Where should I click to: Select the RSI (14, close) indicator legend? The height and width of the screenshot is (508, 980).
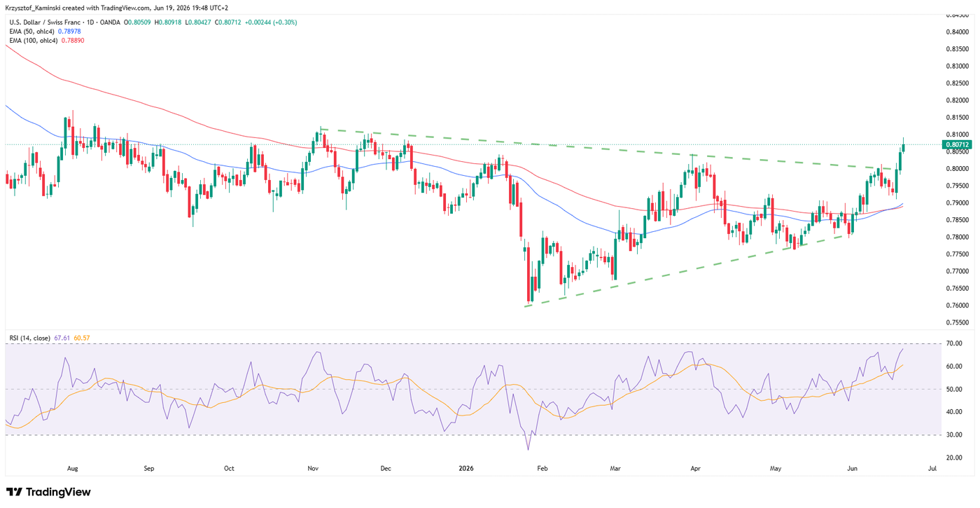[x=29, y=338]
